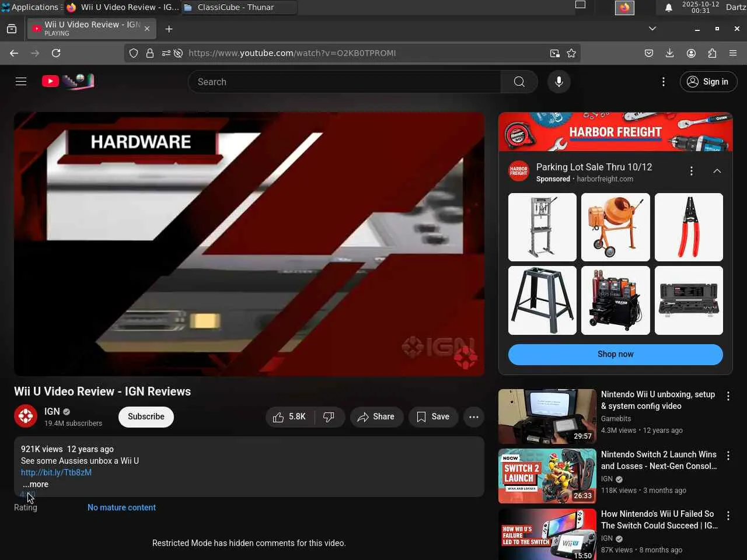Switch to Firefox taskbar window entry
The image size is (747, 560).
coord(123,7)
